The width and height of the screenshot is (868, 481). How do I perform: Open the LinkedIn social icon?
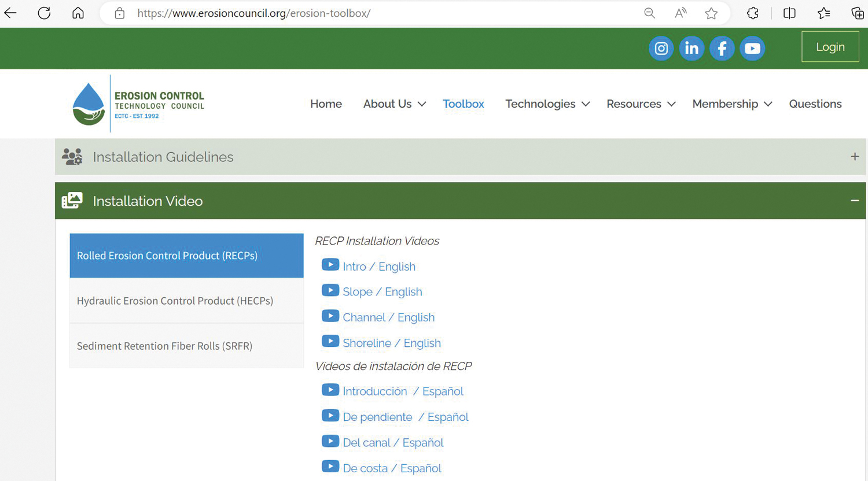click(692, 49)
